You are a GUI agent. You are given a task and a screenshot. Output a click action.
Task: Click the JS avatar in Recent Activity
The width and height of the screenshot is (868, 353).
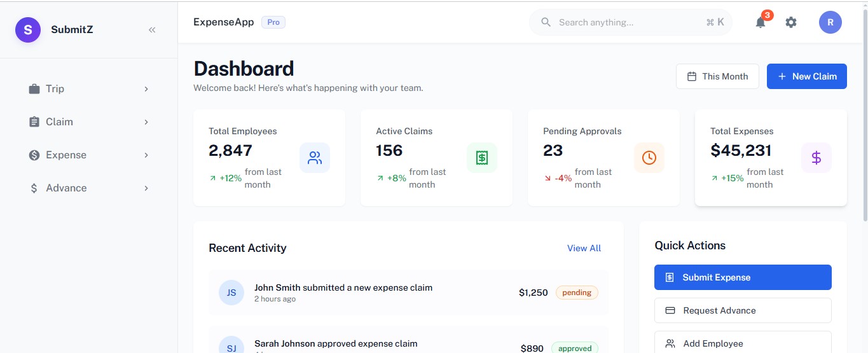pos(231,293)
